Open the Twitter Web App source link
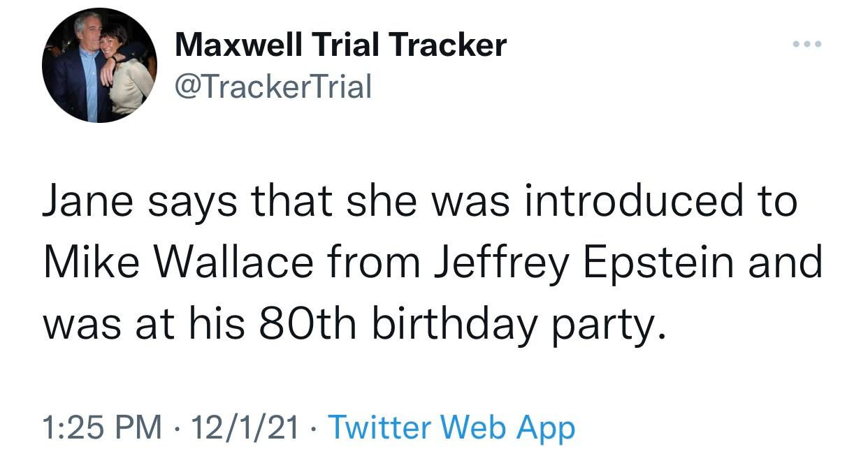 [451, 427]
